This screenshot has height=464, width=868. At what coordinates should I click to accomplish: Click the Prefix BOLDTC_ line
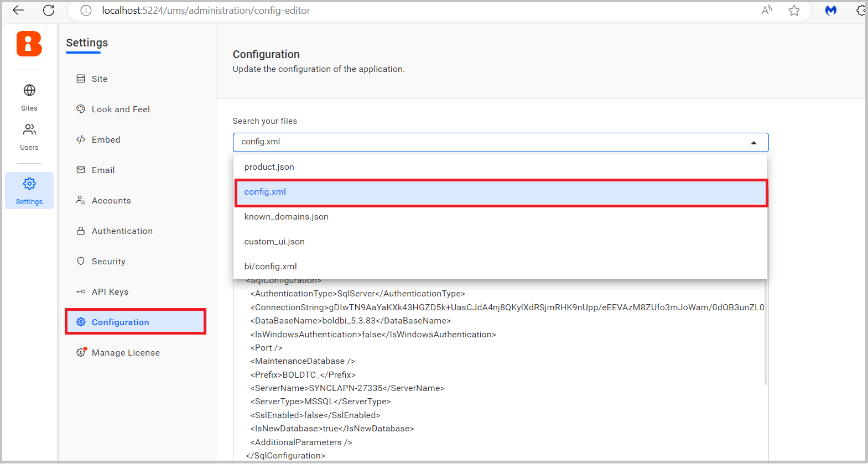[x=303, y=375]
